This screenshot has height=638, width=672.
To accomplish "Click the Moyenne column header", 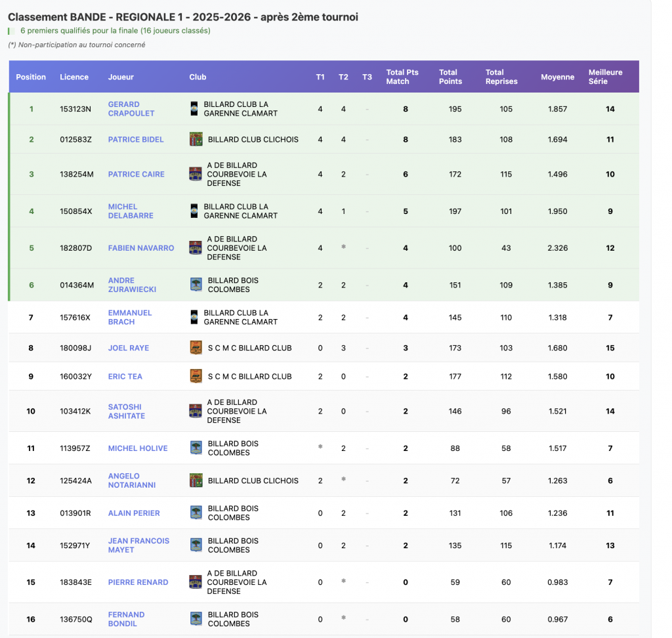I will point(557,77).
